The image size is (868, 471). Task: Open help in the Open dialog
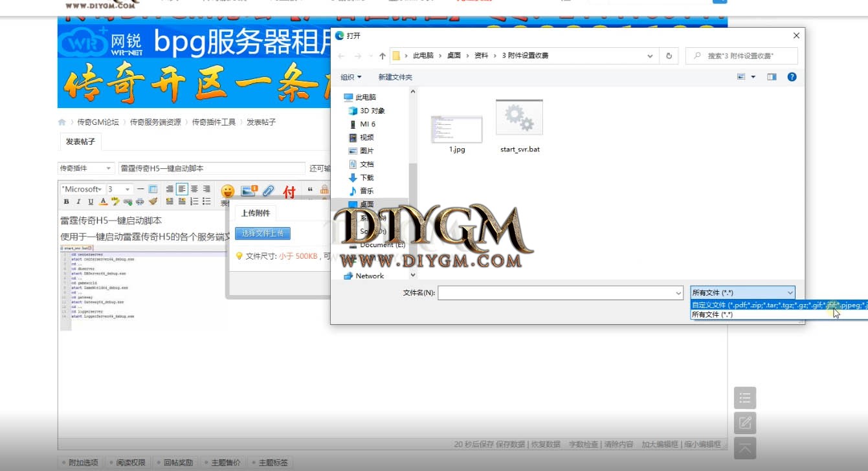792,77
